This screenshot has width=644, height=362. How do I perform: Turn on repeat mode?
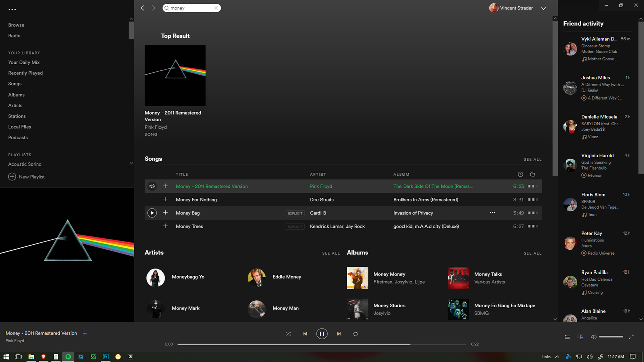pyautogui.click(x=355, y=333)
